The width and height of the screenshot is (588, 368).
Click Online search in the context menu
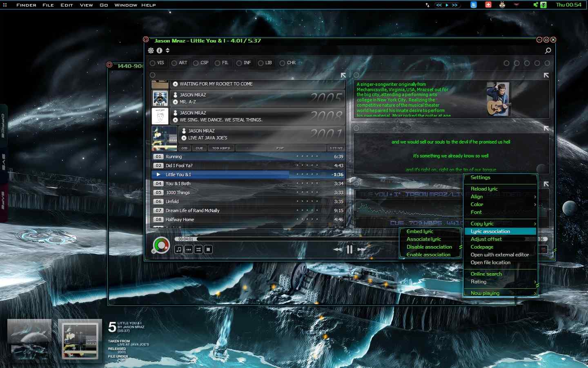point(501,274)
